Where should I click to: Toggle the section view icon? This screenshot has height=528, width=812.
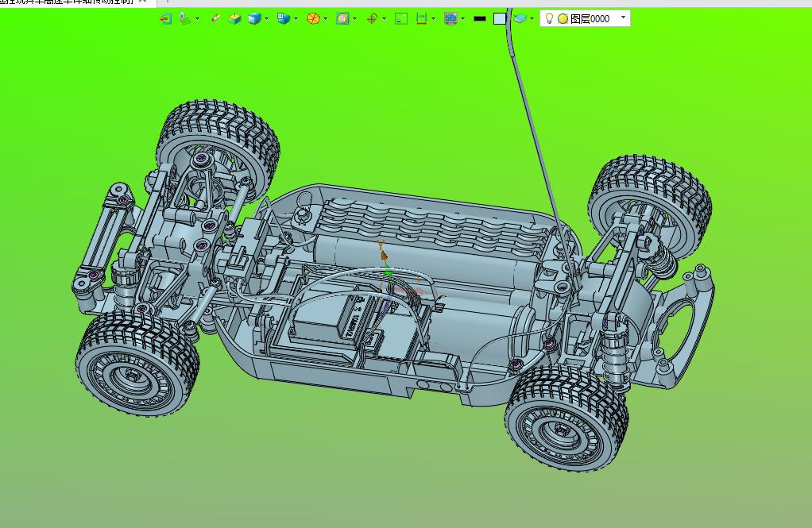[x=342, y=18]
